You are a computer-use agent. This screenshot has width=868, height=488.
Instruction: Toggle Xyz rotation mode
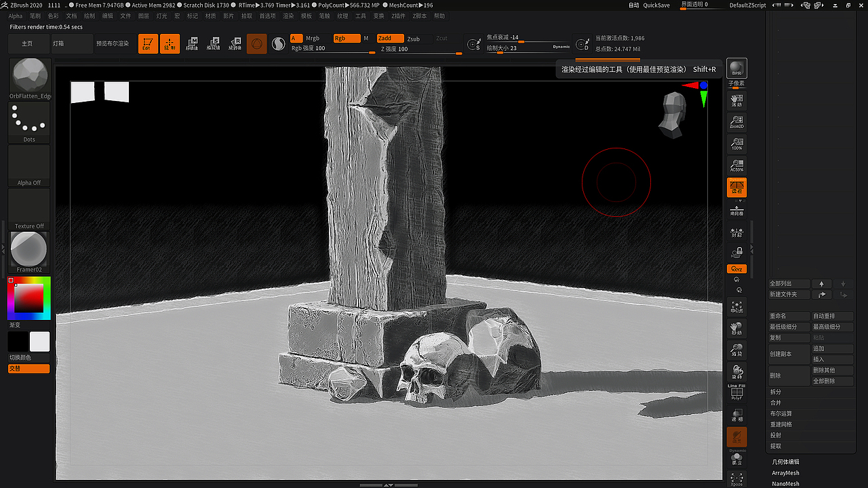tap(736, 269)
